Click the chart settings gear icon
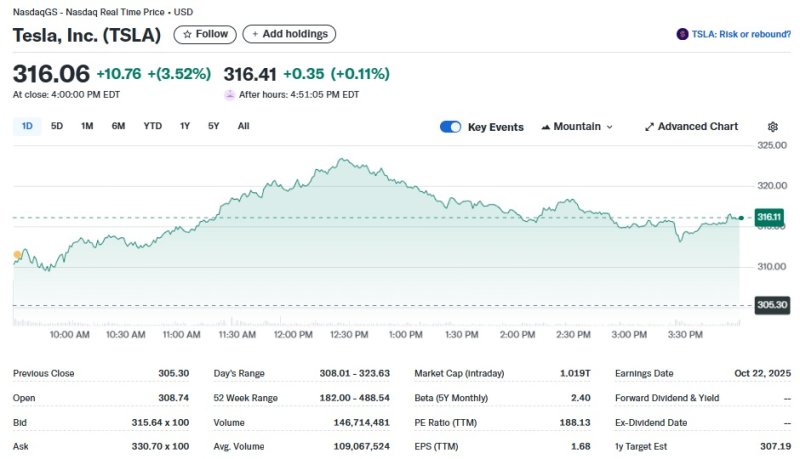The image size is (800, 459). coord(772,126)
